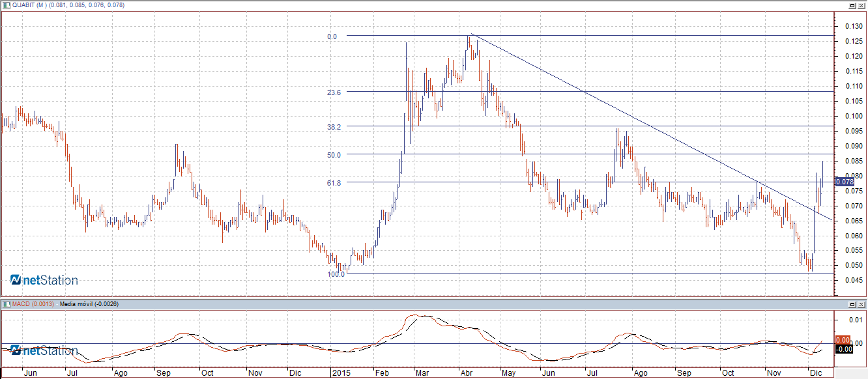Click the 0.055 price axis label
Image resolution: width=868 pixels, height=379 pixels.
[854, 251]
